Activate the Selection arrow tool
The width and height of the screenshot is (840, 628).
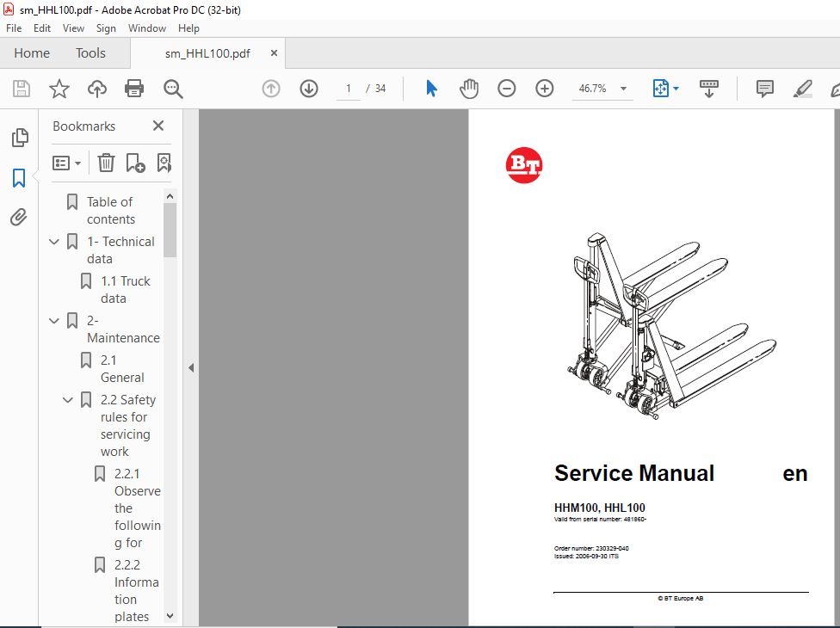pyautogui.click(x=431, y=89)
